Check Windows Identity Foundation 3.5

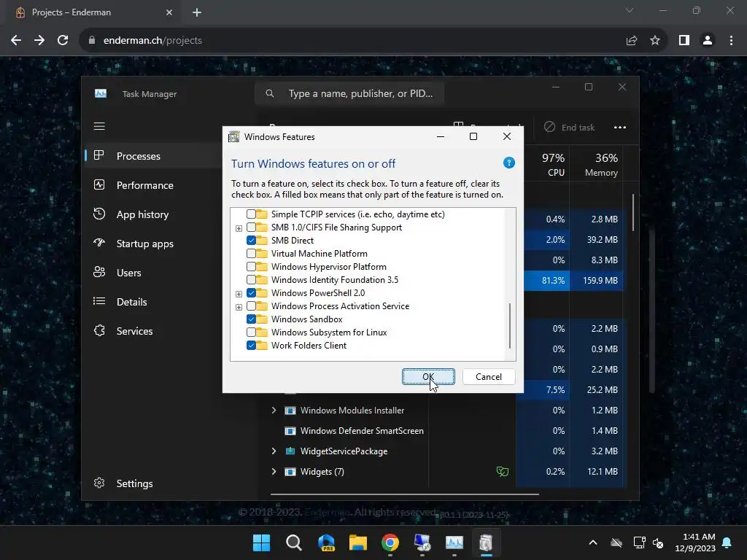(x=251, y=279)
